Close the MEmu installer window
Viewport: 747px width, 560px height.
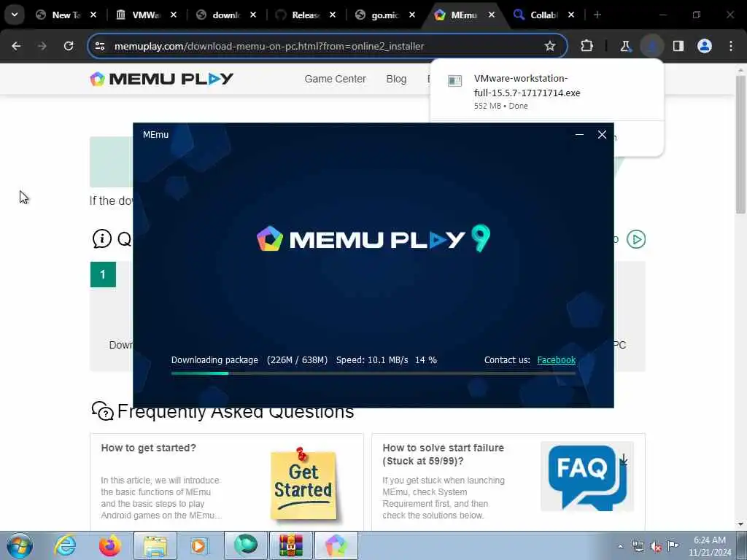pyautogui.click(x=602, y=135)
